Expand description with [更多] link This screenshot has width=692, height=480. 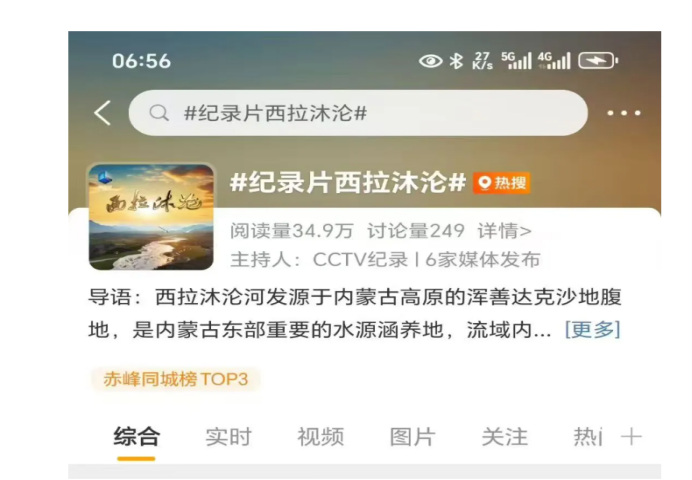(593, 329)
